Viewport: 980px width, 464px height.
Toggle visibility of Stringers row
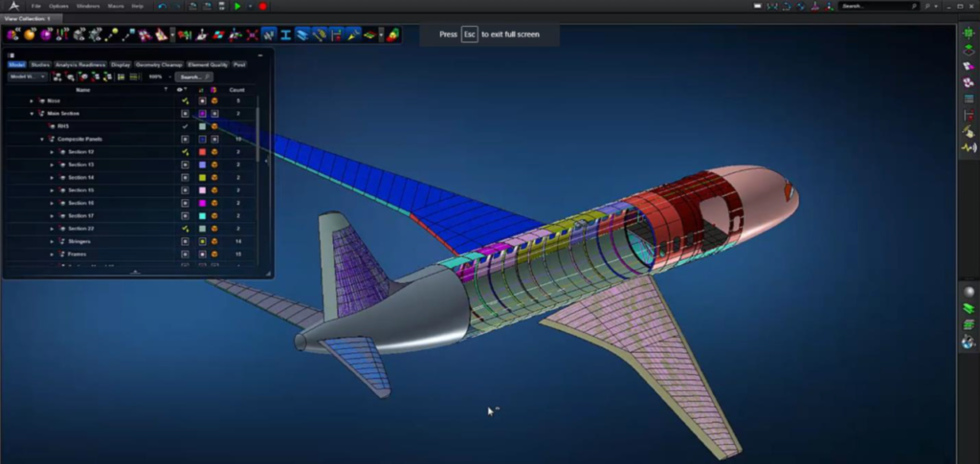pos(185,242)
